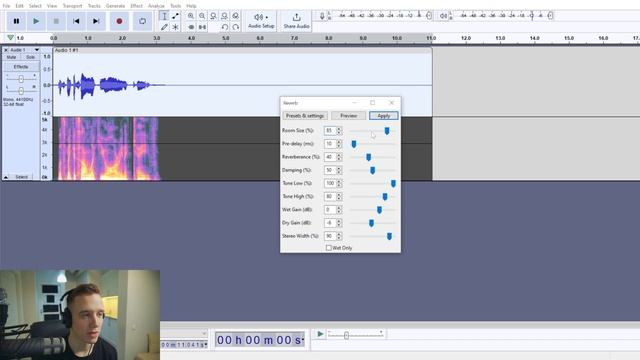The image size is (640, 360).
Task: Choose the Multi-tool asterisk icon
Action: click(176, 27)
